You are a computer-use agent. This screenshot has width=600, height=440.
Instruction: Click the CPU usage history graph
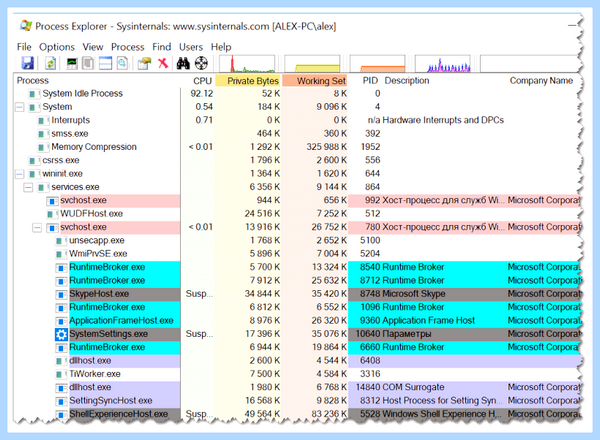coord(247,64)
